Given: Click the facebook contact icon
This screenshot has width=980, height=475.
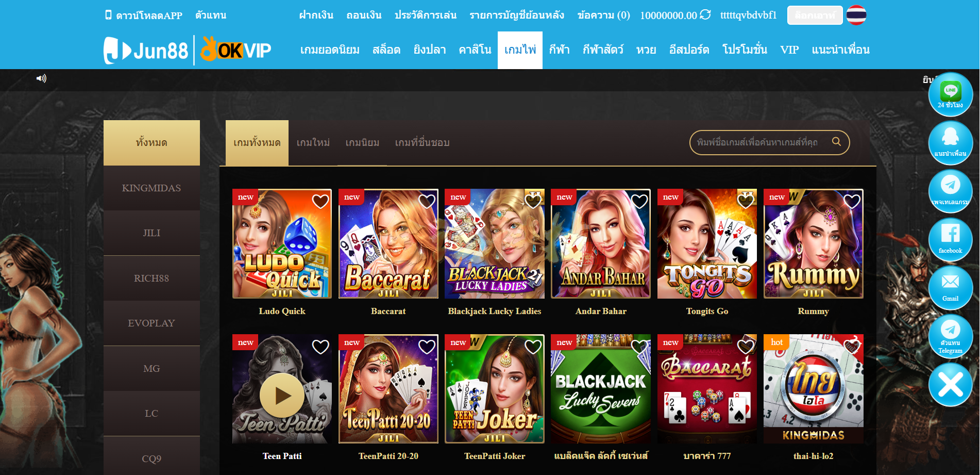Looking at the screenshot, I should [950, 239].
